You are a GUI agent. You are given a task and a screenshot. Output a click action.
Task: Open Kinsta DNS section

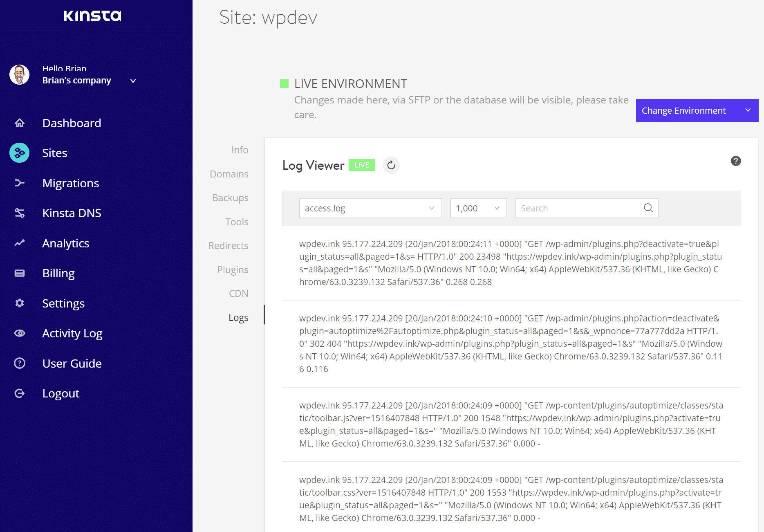click(72, 213)
